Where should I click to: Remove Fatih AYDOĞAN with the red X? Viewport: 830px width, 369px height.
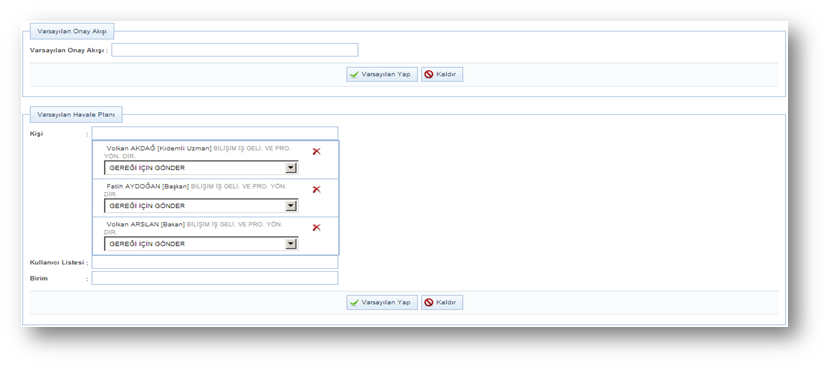(x=317, y=190)
